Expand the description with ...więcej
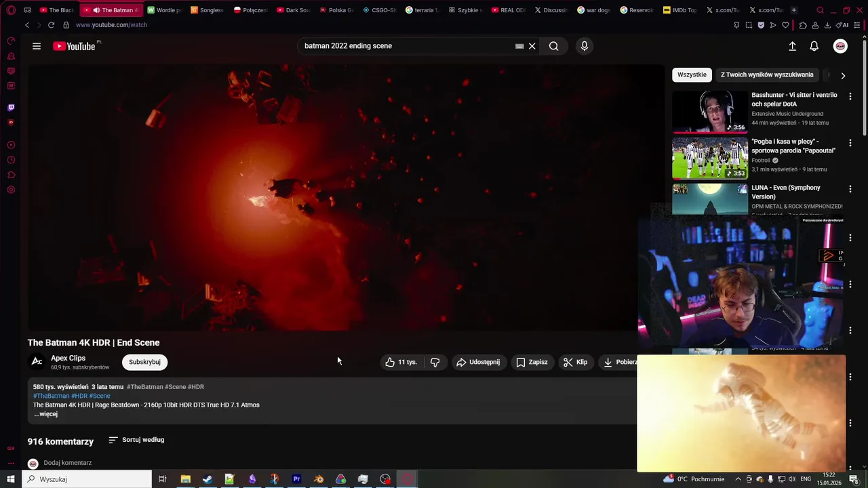This screenshot has width=868, height=488. coord(46,414)
